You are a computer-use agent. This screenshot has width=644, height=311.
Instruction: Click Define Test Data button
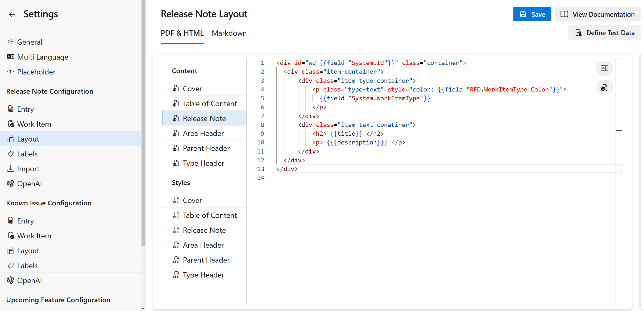coord(604,33)
